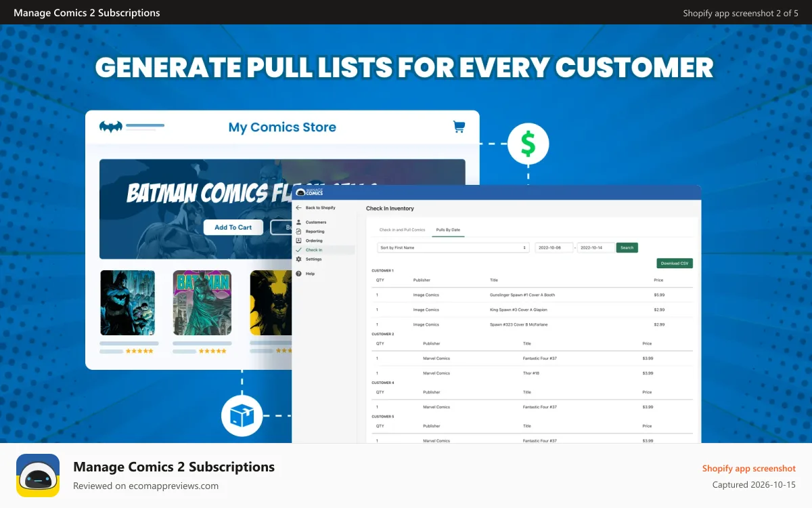
Task: Open Customers in the sidebar menu
Action: 315,222
